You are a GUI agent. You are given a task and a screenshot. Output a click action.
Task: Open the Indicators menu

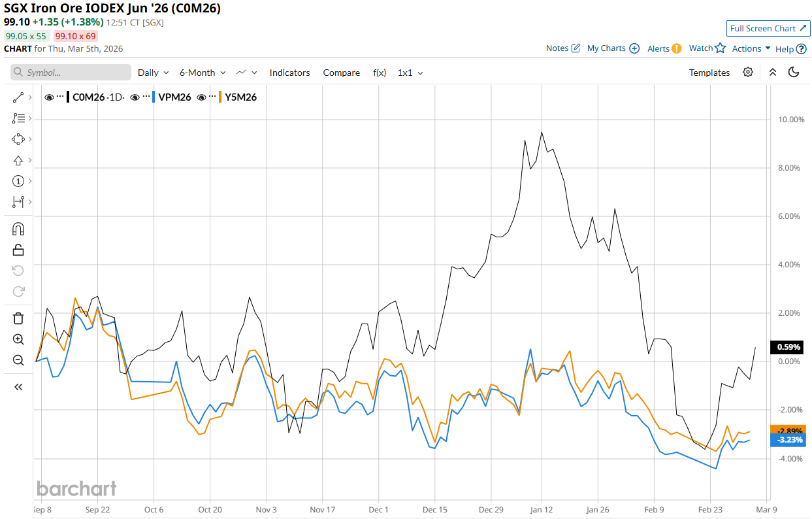coord(289,73)
